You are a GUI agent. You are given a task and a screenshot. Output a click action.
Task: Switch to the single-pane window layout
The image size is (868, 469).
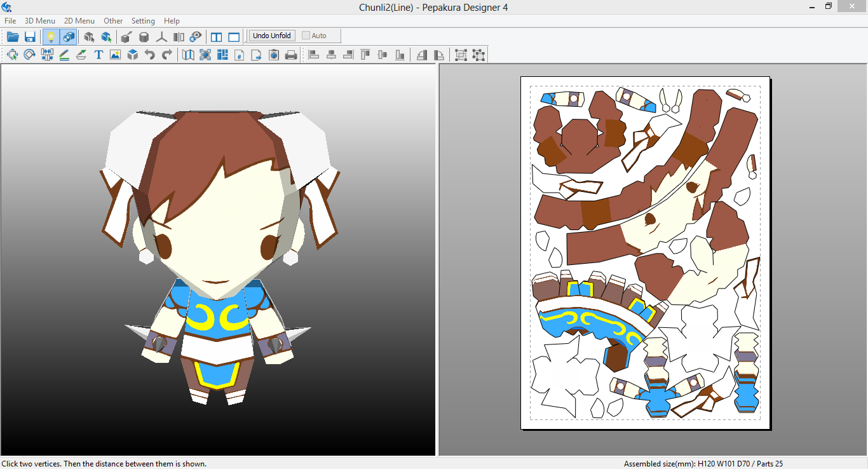point(234,36)
